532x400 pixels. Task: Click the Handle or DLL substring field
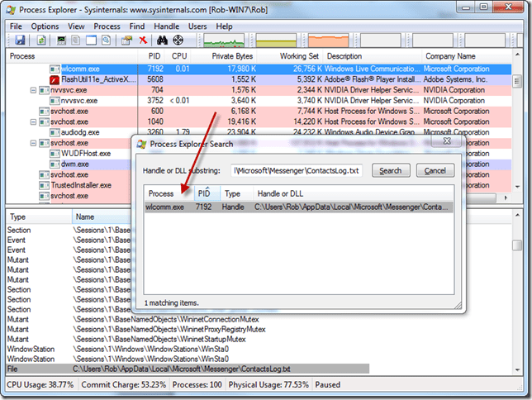point(297,170)
